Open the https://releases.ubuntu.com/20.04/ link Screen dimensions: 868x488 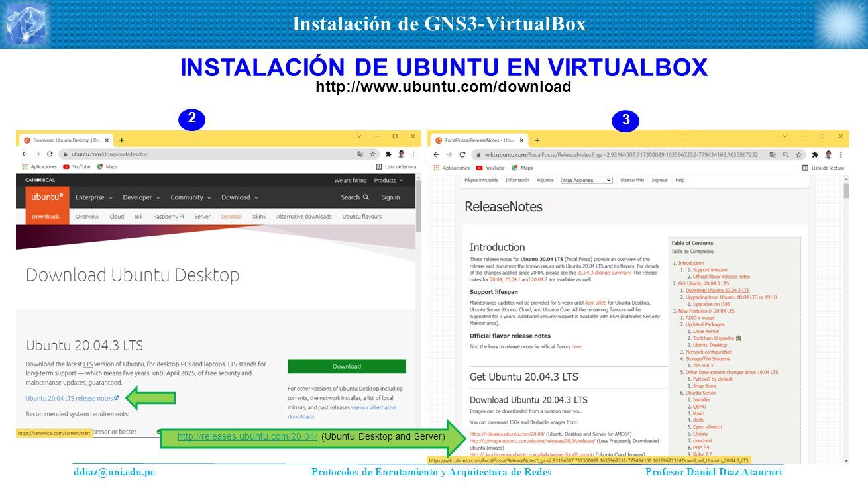click(x=506, y=434)
